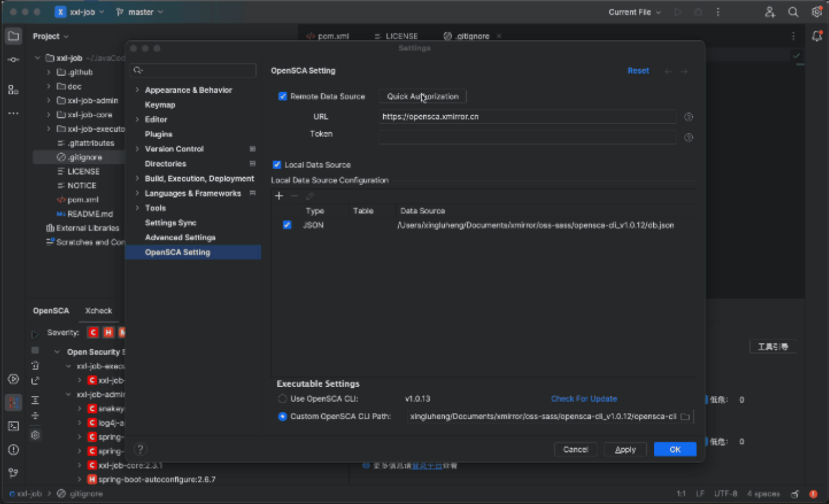The width and height of the screenshot is (829, 504).
Task: Click Check For Update link
Action: click(584, 398)
